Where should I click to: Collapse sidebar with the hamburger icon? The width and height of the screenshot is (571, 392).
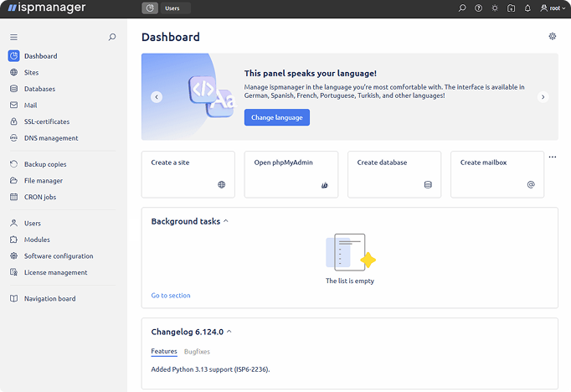(x=13, y=37)
